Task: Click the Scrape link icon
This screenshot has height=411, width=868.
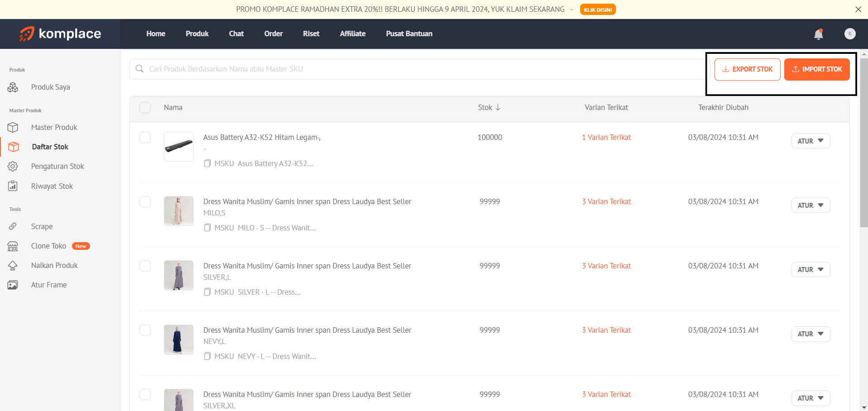Action: (x=13, y=226)
